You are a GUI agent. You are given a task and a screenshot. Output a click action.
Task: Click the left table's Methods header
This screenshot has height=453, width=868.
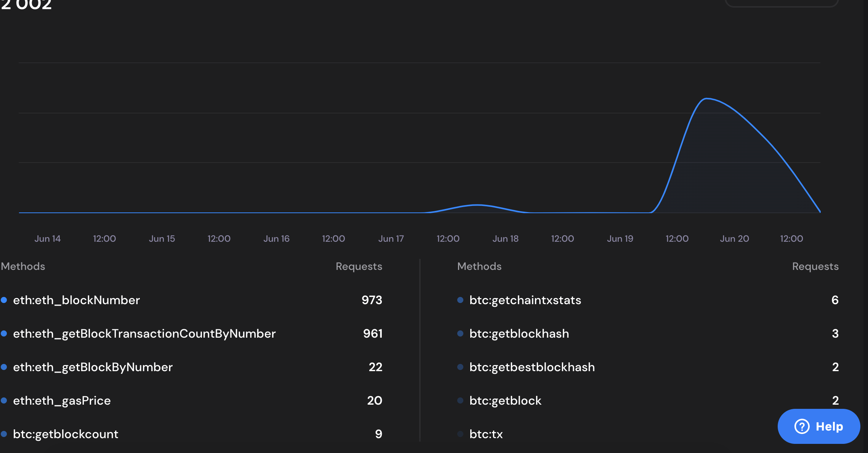23,267
